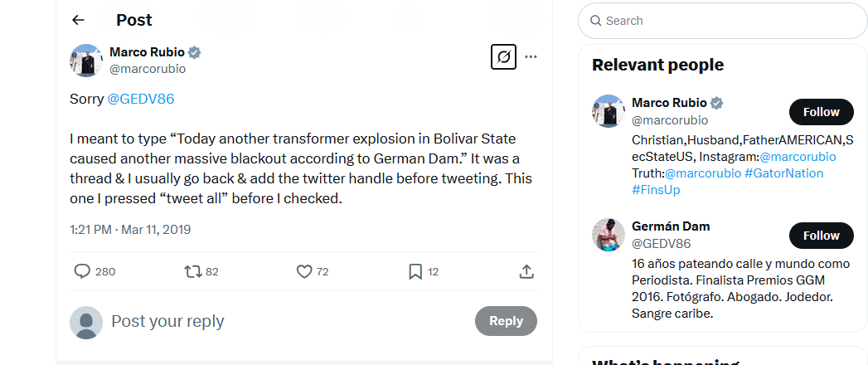Open the Grok icon on post
Screen dimensions: 868x365
503,57
